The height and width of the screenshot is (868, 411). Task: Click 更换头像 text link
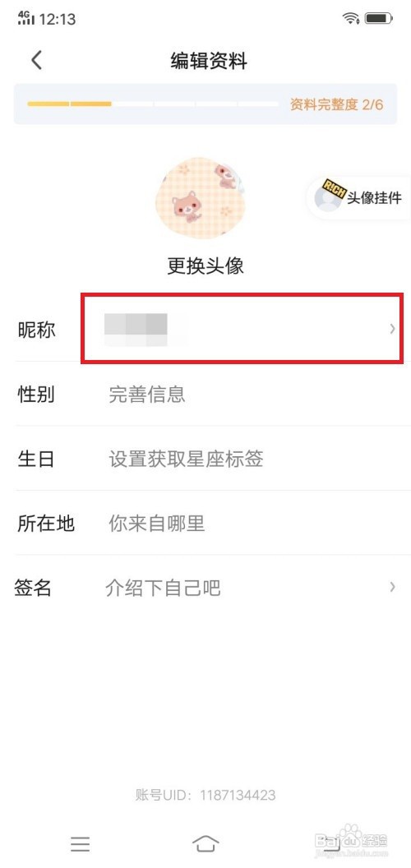(205, 266)
